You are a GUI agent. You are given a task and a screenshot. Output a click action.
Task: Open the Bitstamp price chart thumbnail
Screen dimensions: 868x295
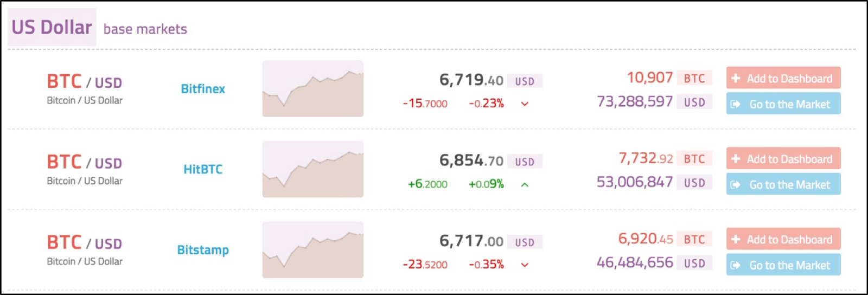(x=312, y=249)
